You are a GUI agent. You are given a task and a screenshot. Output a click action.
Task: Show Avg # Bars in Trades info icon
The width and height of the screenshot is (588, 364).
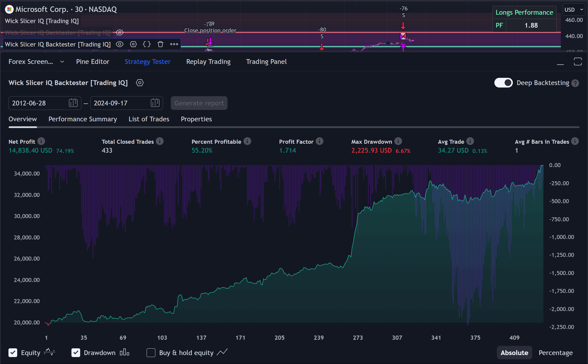pyautogui.click(x=575, y=141)
